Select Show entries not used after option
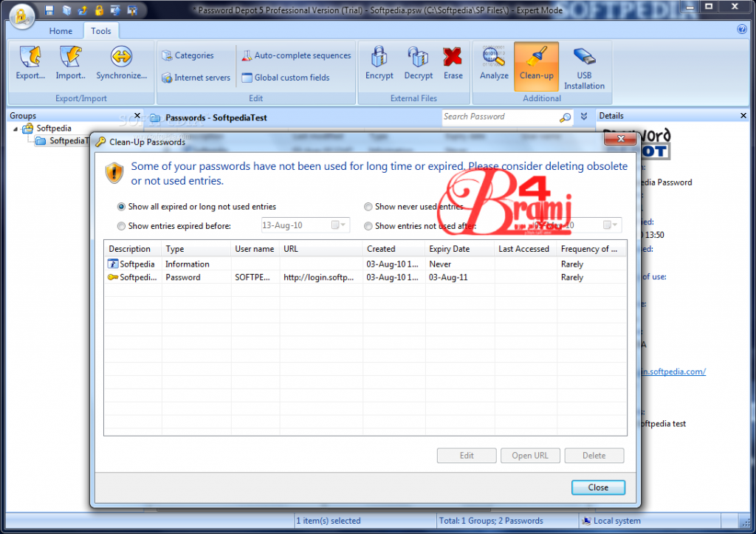This screenshot has height=534, width=756. (x=368, y=226)
